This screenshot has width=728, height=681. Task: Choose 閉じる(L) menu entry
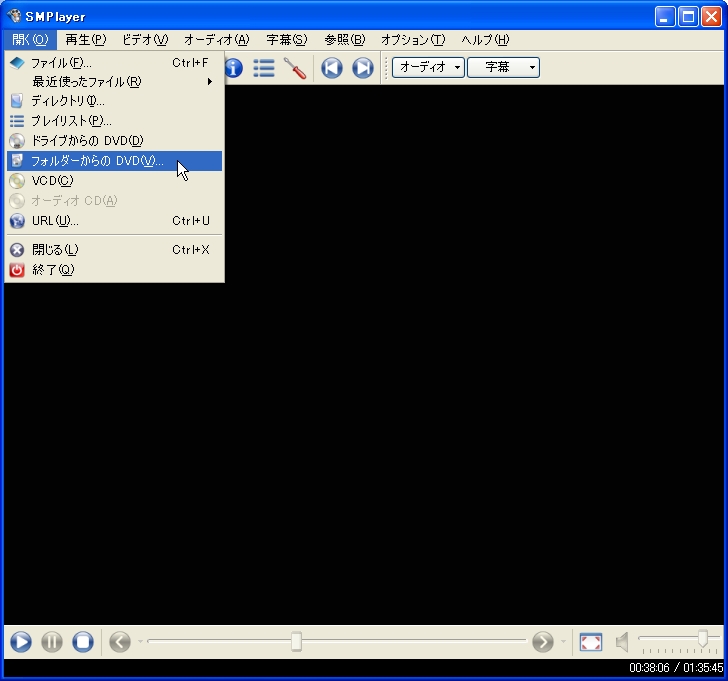114,250
